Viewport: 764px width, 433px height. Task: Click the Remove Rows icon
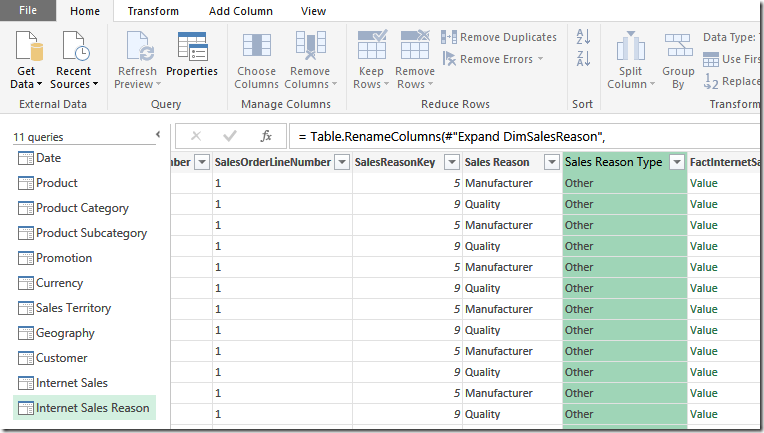[x=415, y=45]
